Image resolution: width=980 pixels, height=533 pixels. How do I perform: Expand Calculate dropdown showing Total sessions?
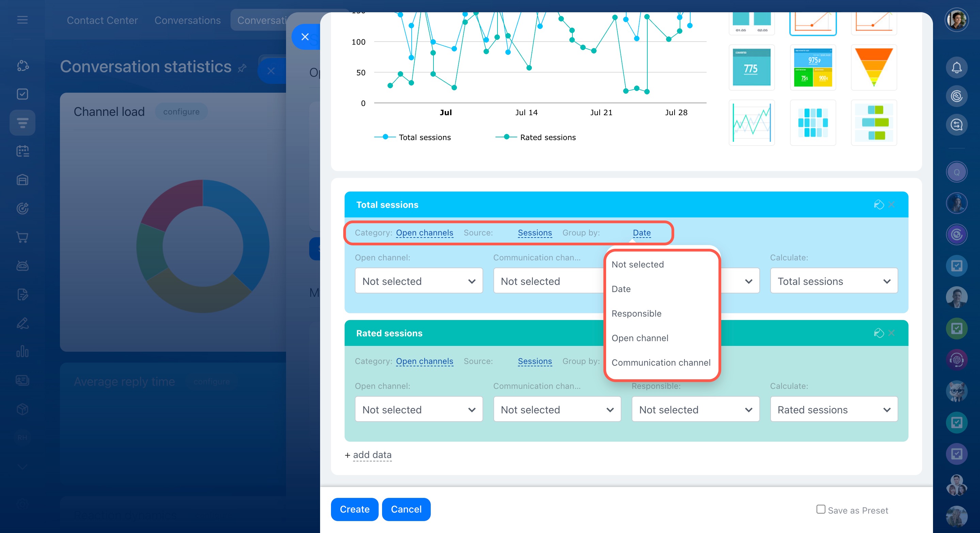tap(834, 281)
